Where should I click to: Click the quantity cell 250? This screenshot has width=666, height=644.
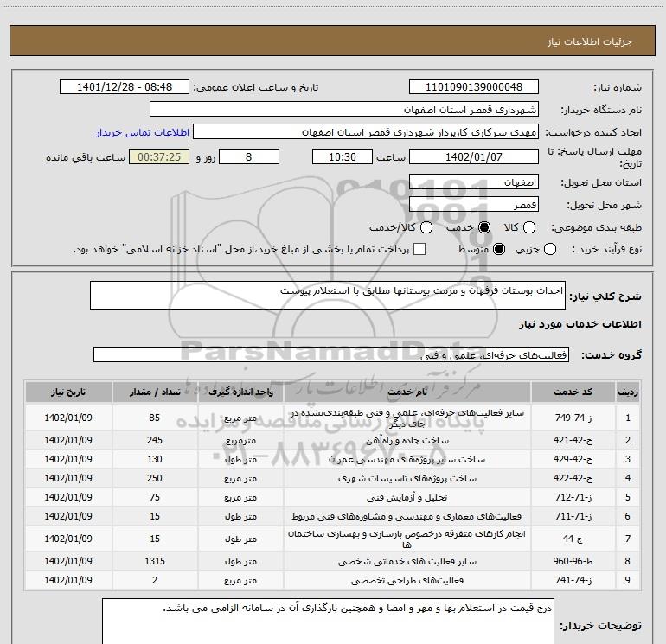[155, 478]
